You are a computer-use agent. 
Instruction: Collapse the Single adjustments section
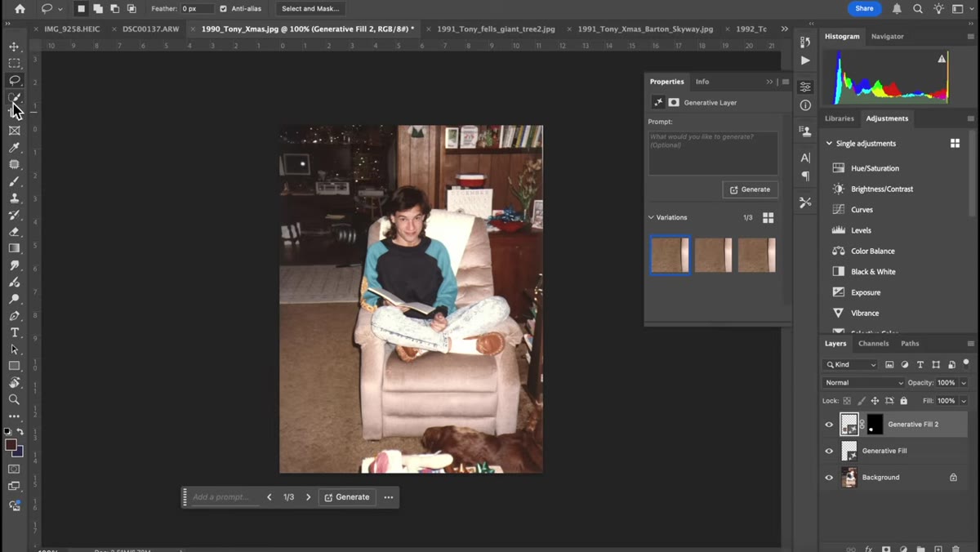829,144
